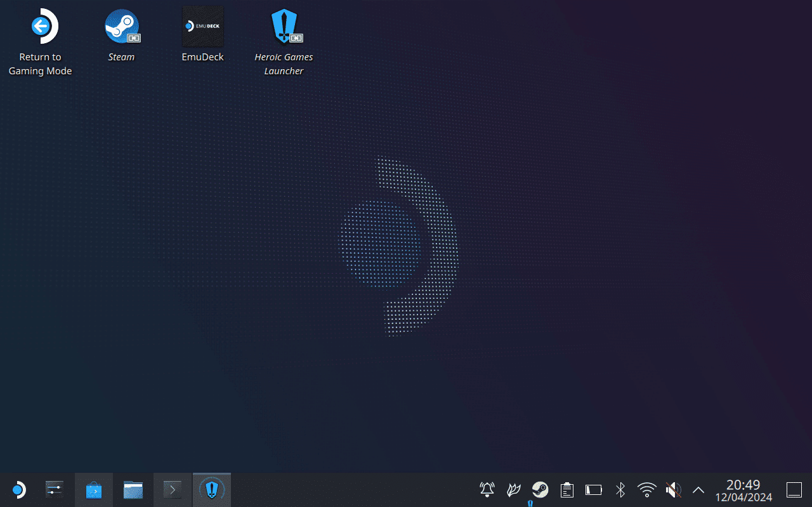Image resolution: width=812 pixels, height=507 pixels.
Task: Open the Steam tray icon
Action: 540,489
